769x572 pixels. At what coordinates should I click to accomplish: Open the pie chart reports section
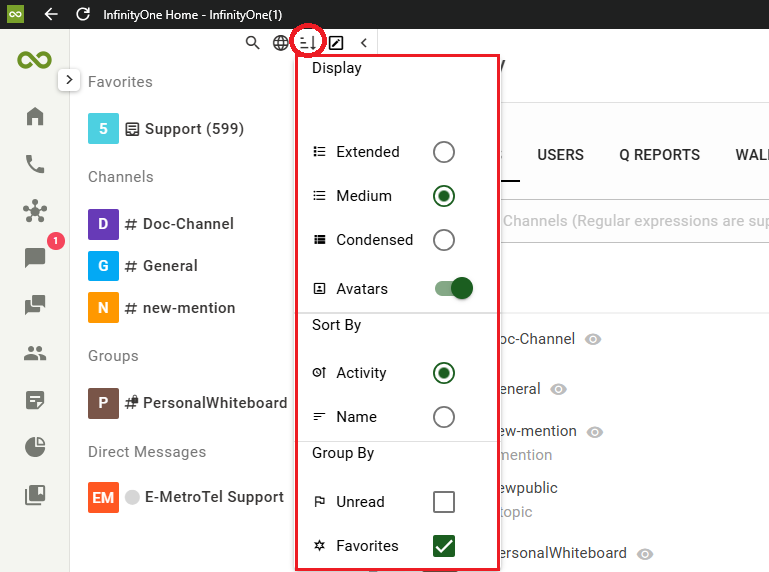[x=35, y=447]
